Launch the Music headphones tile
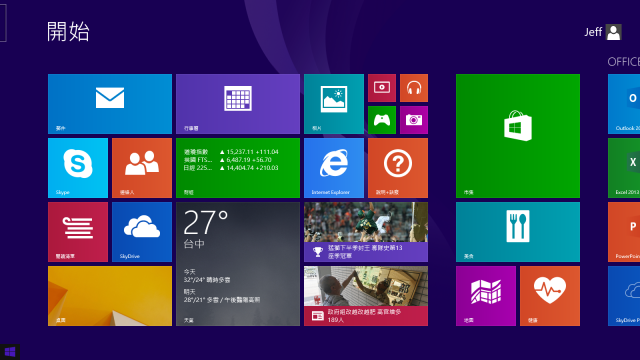This screenshot has width=640, height=360. pyautogui.click(x=414, y=88)
